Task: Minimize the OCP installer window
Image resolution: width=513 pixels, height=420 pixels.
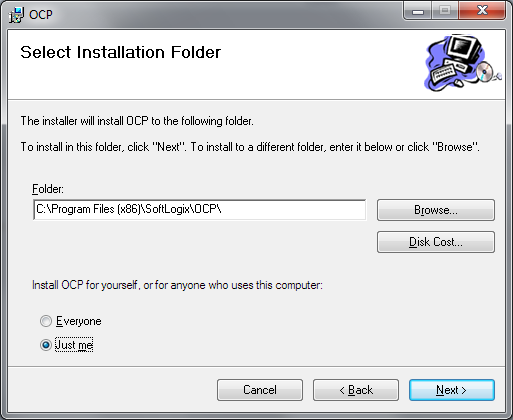Action: (x=418, y=11)
